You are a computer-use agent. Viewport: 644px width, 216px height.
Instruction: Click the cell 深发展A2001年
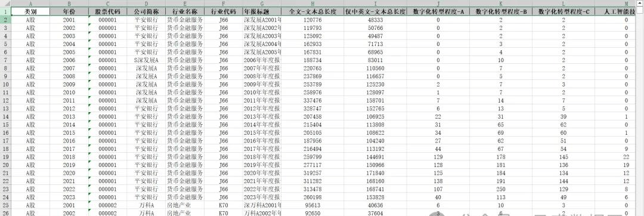click(x=262, y=20)
